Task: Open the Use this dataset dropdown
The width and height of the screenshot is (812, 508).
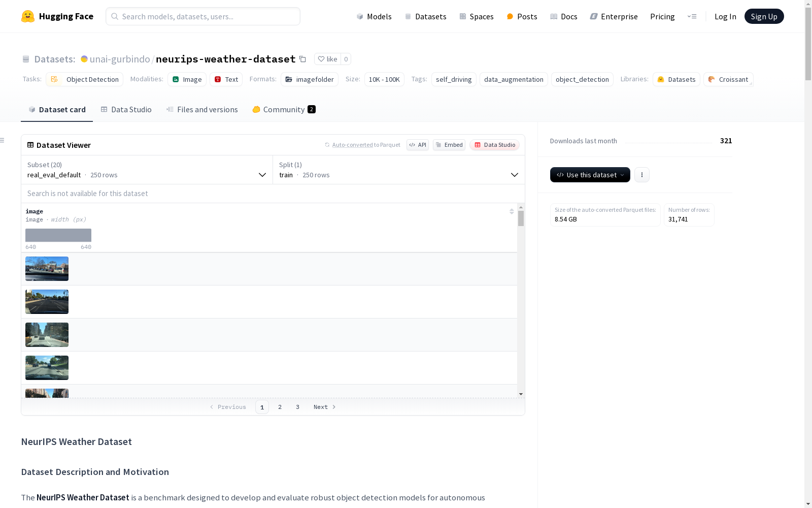Action: pyautogui.click(x=590, y=175)
